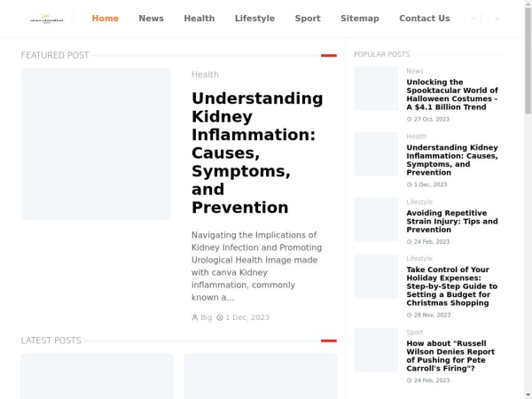Click the clock icon in featured post
The image size is (532, 399).
pos(220,317)
